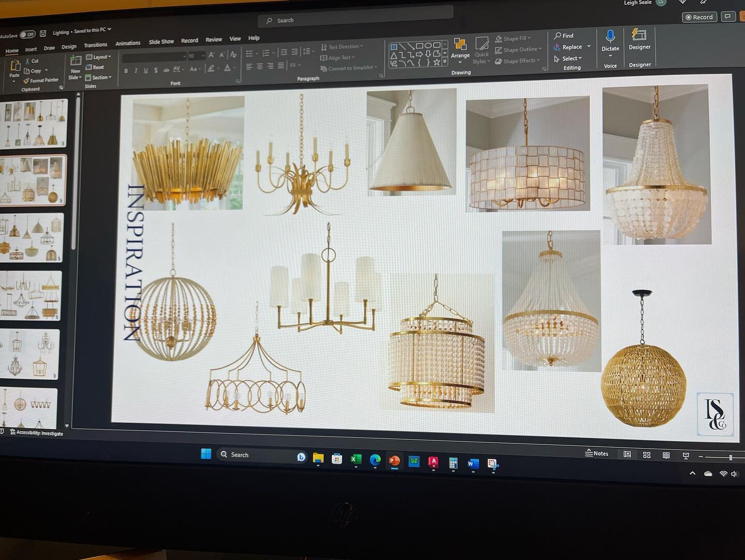Image resolution: width=745 pixels, height=560 pixels.
Task: Apply the font color A swatch
Action: click(x=227, y=68)
